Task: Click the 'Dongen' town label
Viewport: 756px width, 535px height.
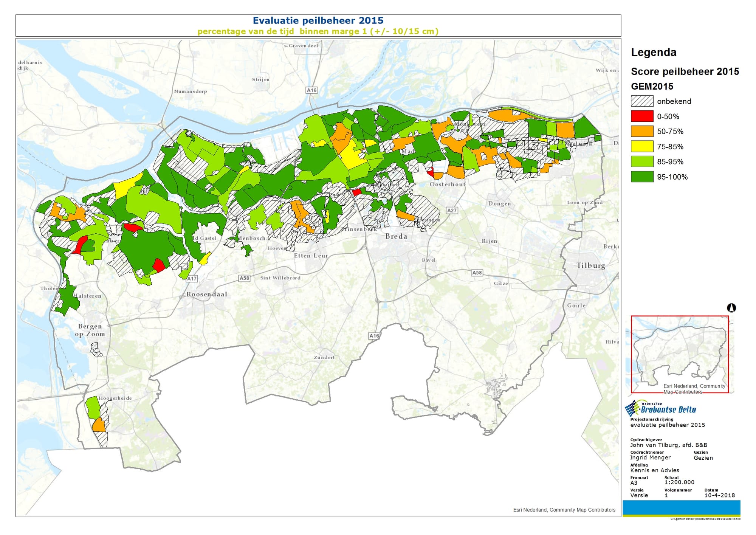Action: [499, 203]
